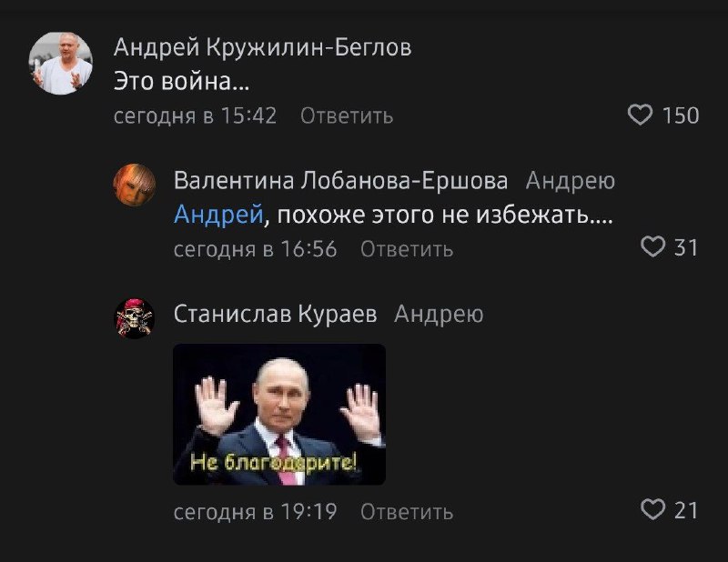Click the 150 likes count

[x=681, y=115]
